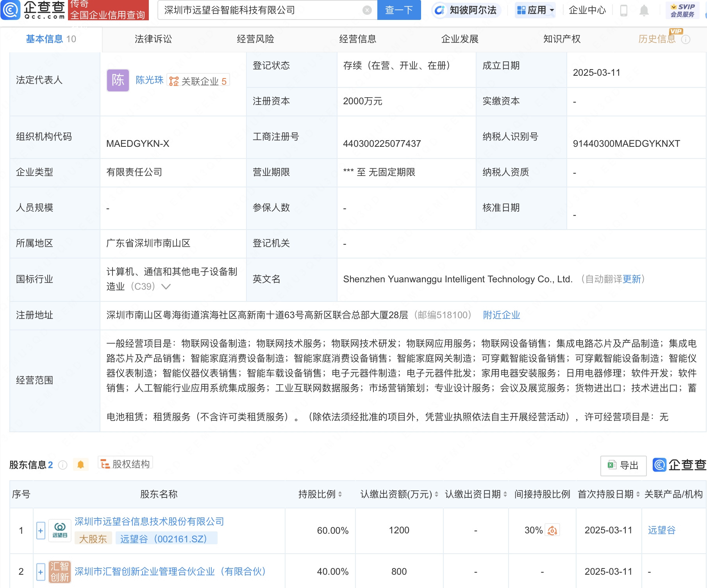This screenshot has height=588, width=707.
Task: Select organization code MAEDGYKN-X
Action: point(138,144)
